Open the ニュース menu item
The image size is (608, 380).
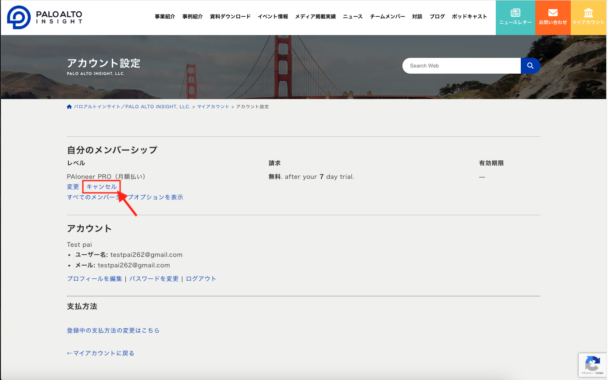click(352, 17)
